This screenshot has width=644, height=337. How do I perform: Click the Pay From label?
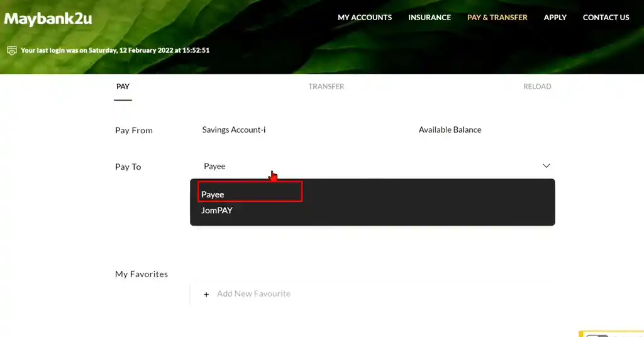134,131
